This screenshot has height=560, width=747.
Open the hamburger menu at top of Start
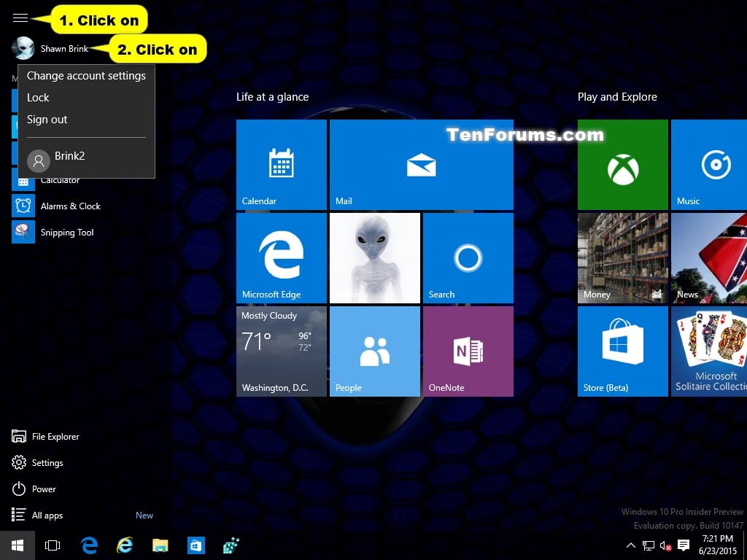click(x=20, y=18)
